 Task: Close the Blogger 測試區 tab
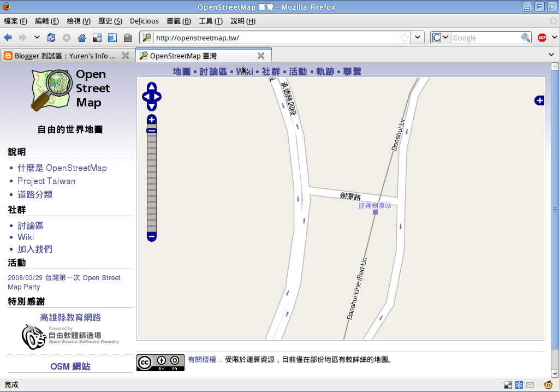[x=126, y=56]
